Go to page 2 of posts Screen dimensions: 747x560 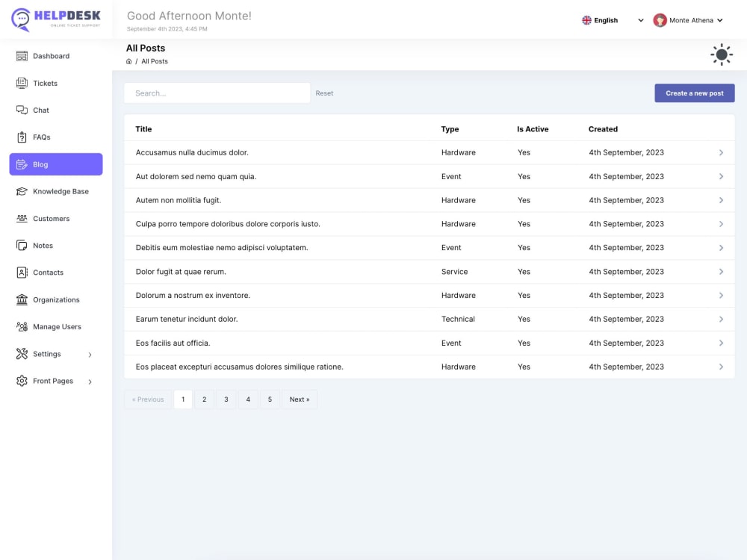(205, 399)
